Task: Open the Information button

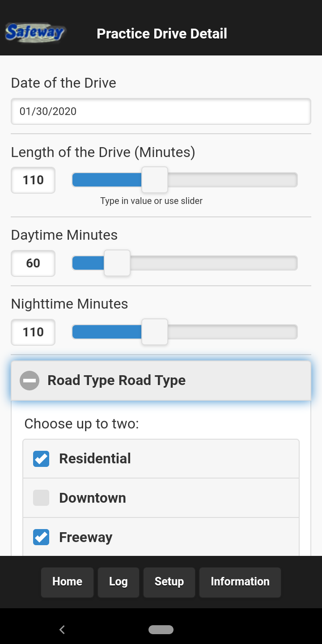Action: point(240,582)
